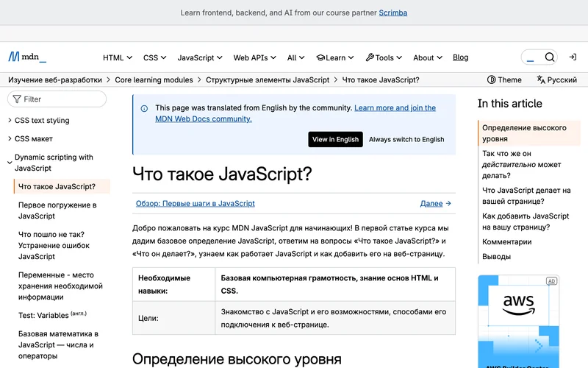Open Первое погружение в JavaScript sidebar item
588x368 pixels.
click(x=57, y=210)
